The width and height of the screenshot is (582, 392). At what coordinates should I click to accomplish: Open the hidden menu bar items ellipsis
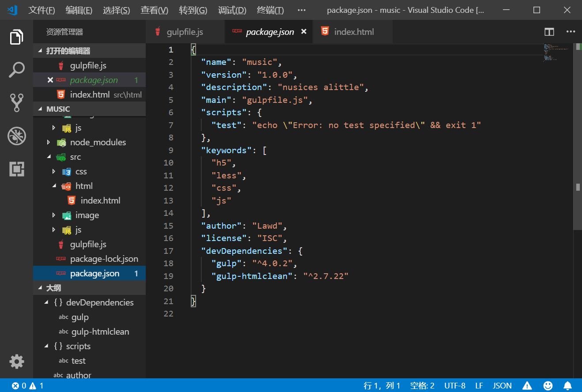coord(302,10)
